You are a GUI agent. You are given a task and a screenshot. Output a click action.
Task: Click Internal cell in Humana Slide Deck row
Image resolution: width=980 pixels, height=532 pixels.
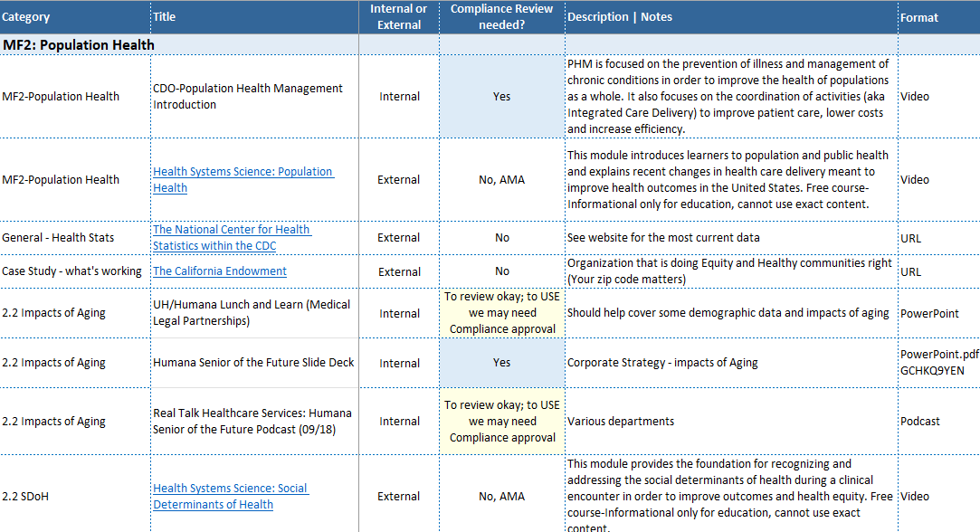399,363
